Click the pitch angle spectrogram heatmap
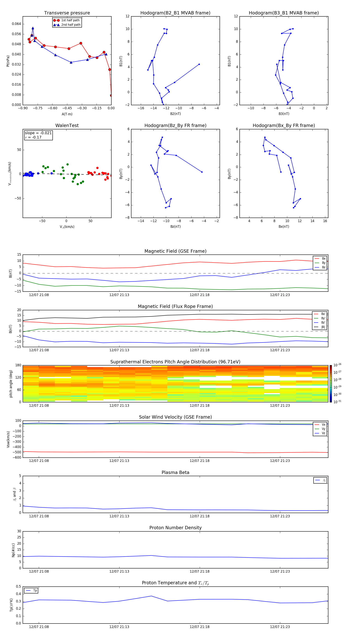 click(175, 384)
